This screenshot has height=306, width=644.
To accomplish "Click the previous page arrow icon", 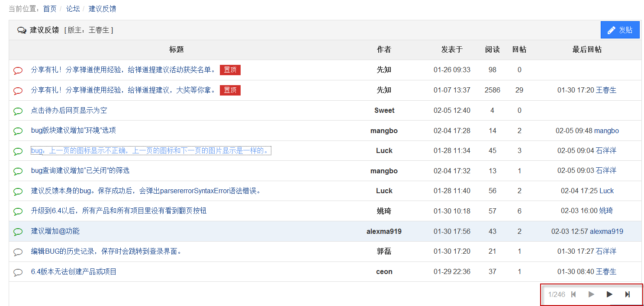I will coord(591,294).
